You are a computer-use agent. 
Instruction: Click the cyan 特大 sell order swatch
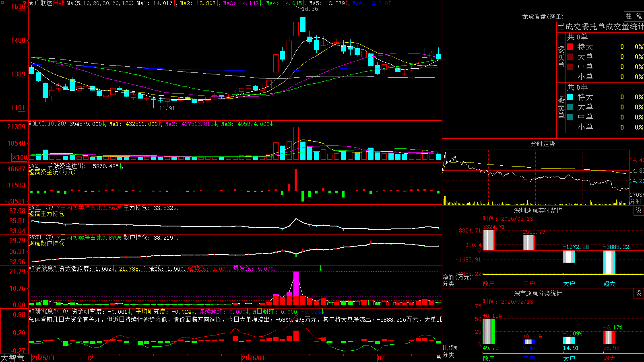pyautogui.click(x=570, y=97)
